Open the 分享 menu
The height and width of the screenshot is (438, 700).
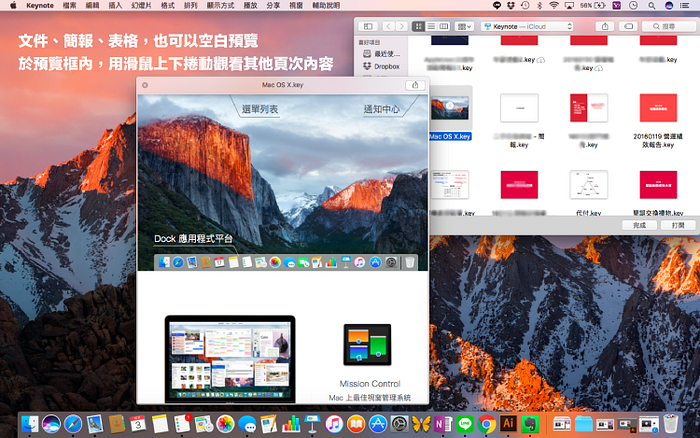point(273,5)
